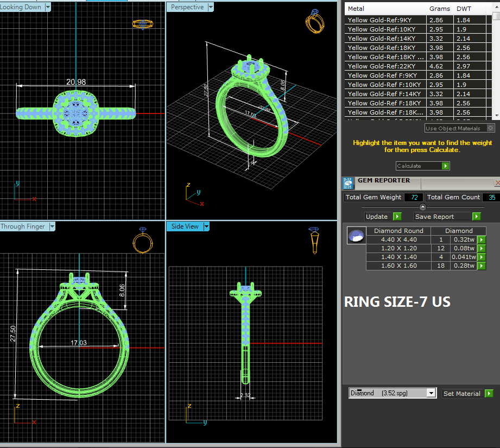Click green arrow for 1.60 X 1.60 diamond
This screenshot has height=448, width=500.
[x=481, y=266]
